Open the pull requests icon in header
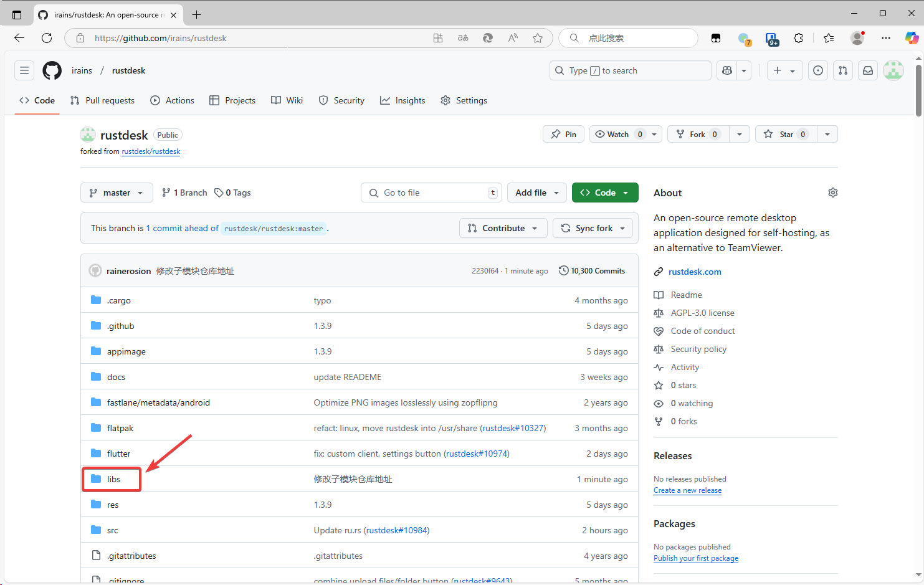The width and height of the screenshot is (924, 585). pos(843,70)
